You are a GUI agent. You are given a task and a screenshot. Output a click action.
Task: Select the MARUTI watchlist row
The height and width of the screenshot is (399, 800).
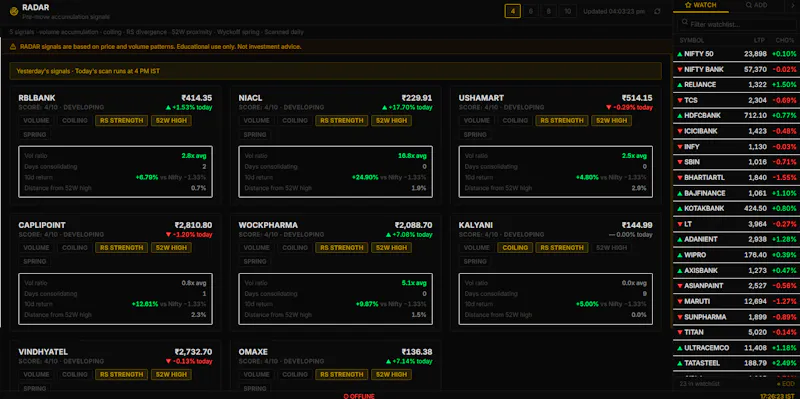[737, 302]
